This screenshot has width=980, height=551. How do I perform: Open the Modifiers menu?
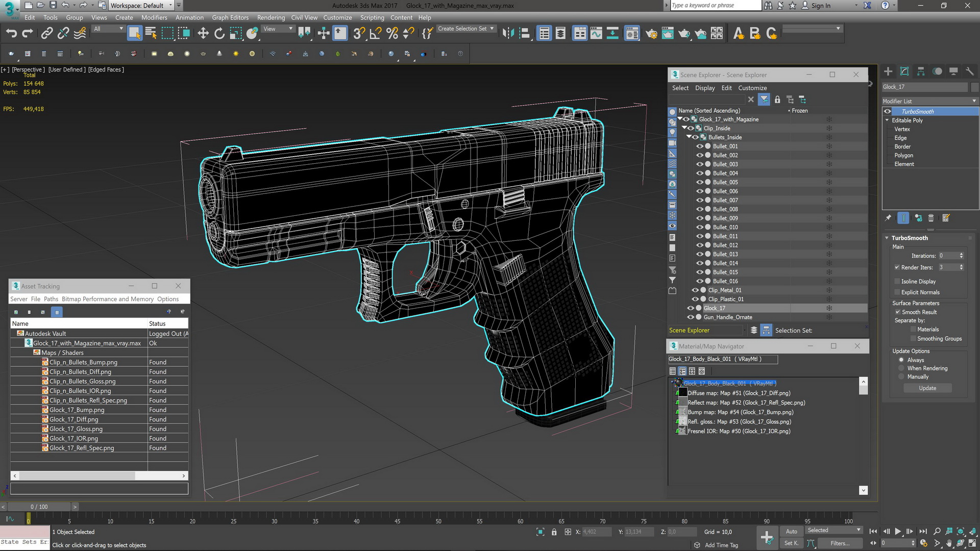154,17
